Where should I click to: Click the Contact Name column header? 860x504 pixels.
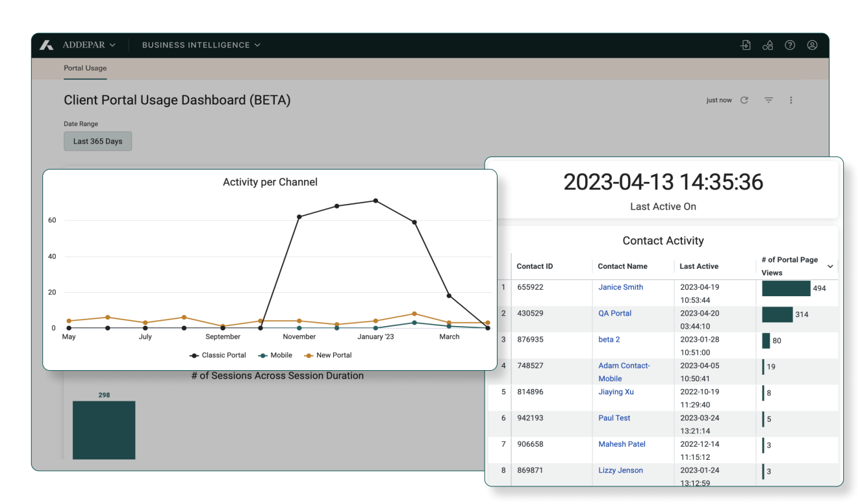[x=622, y=266]
